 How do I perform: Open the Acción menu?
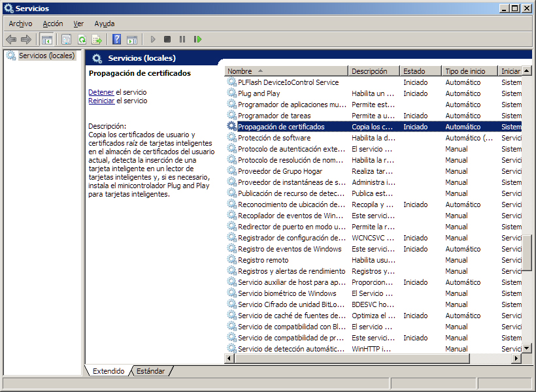53,24
